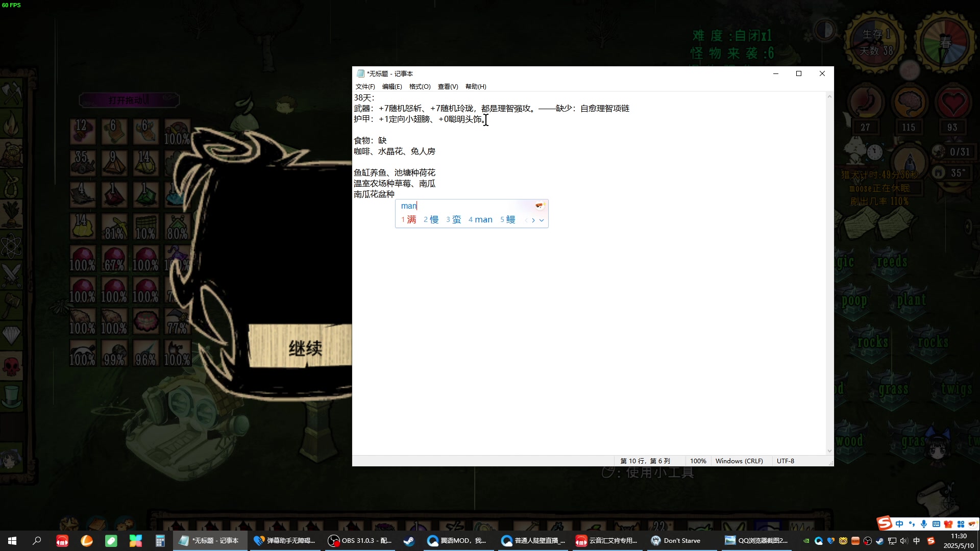Click the Sogou S icon in system tray

[x=931, y=541]
